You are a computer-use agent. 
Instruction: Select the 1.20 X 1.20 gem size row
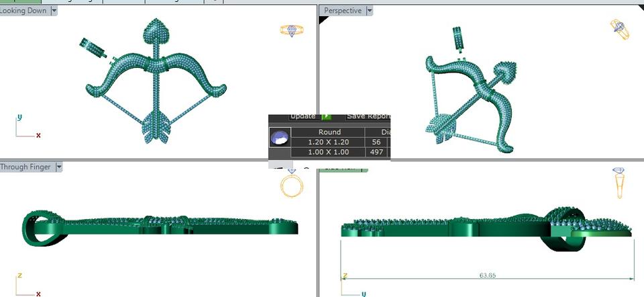tap(328, 142)
